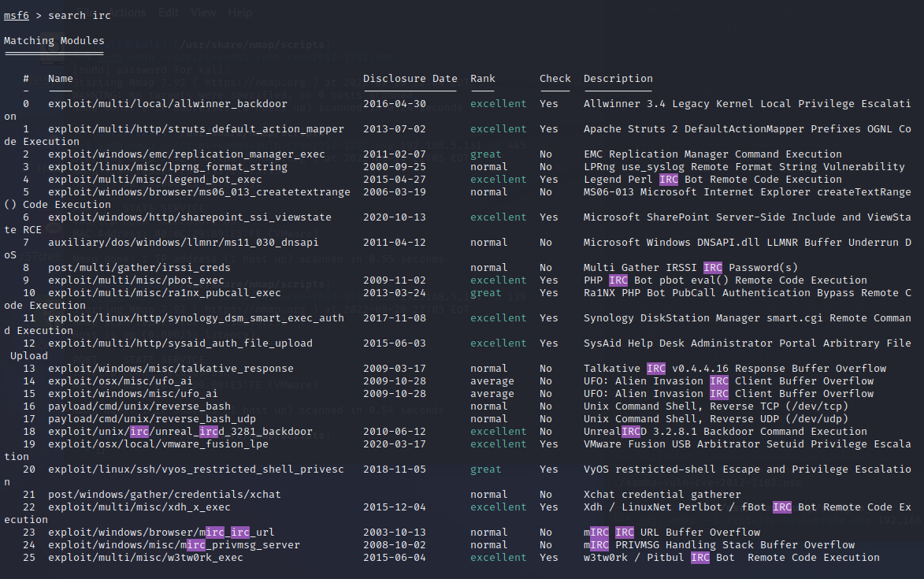Image resolution: width=924 pixels, height=579 pixels.
Task: Select exploit/osx/misc/ufo_ai module name
Action: (121, 381)
